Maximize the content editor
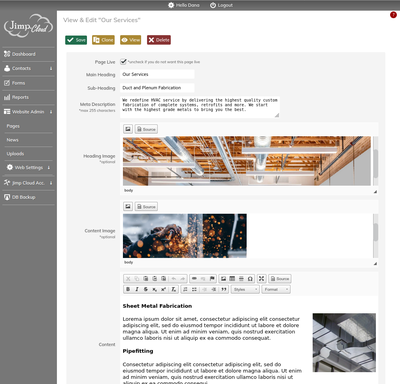 pos(261,279)
